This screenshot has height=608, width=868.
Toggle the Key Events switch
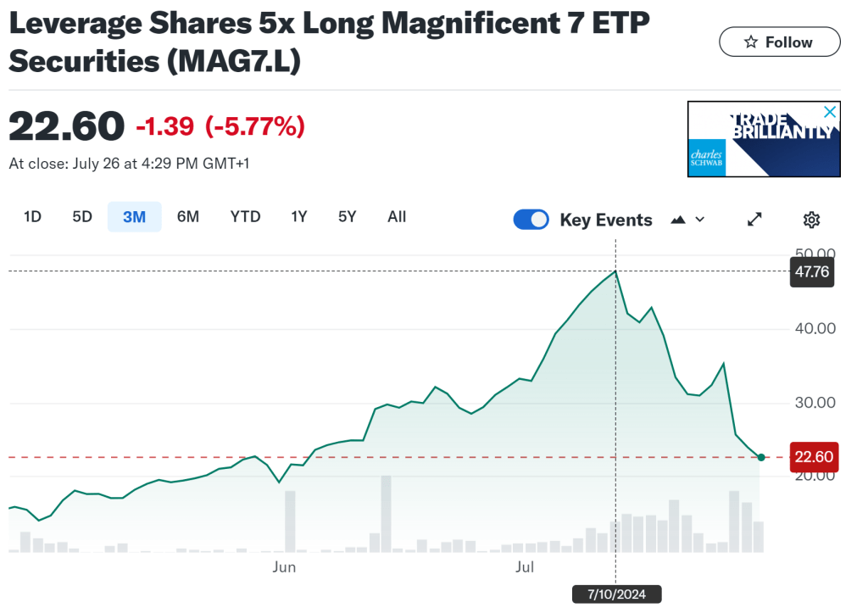point(531,220)
